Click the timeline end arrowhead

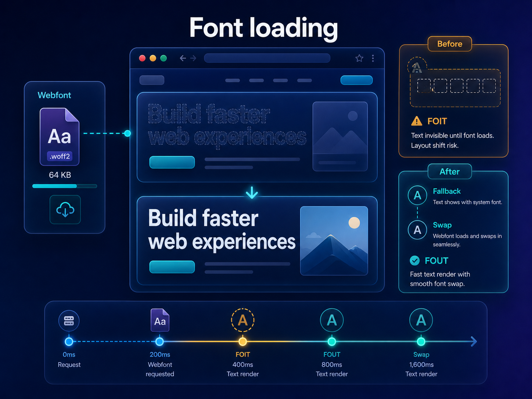[x=474, y=342]
